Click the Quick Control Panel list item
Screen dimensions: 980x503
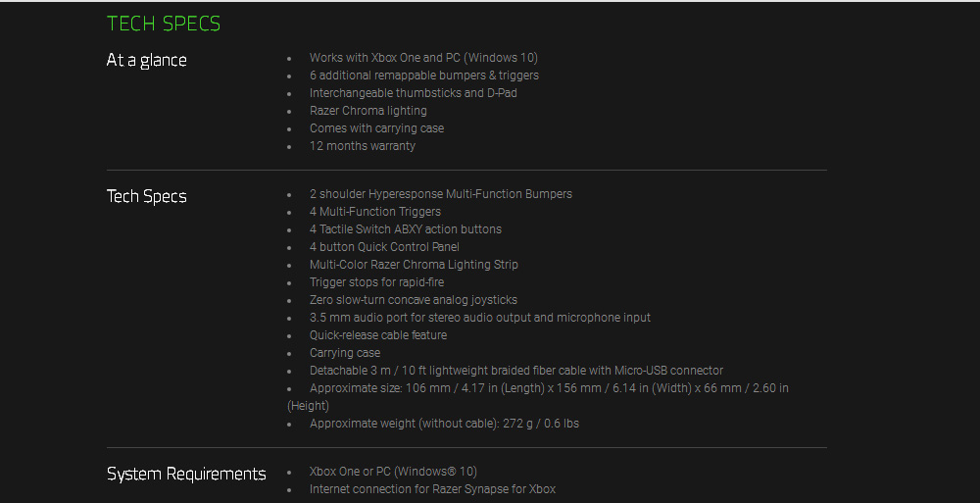tap(384, 247)
